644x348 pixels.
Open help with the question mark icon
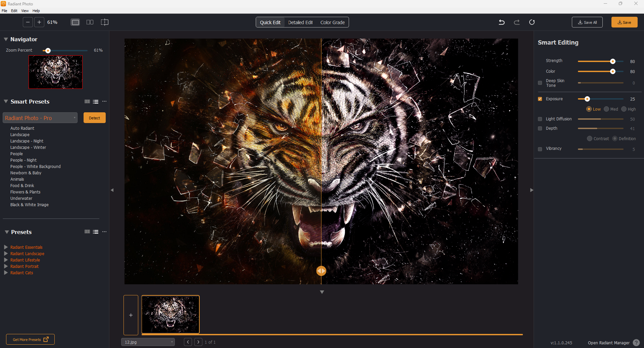pos(636,343)
